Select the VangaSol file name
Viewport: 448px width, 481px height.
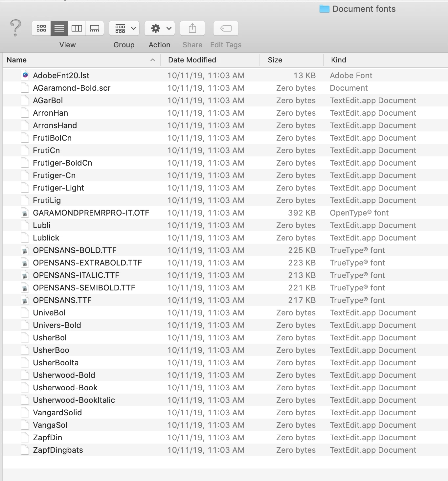click(50, 425)
